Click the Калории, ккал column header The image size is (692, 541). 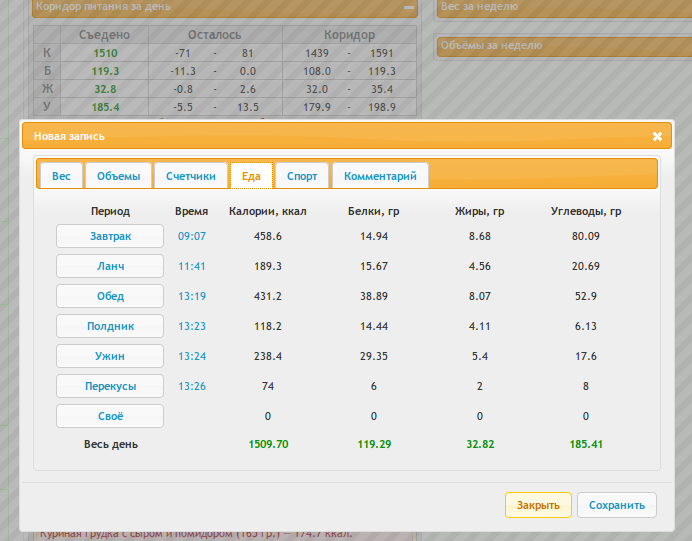[x=268, y=211]
